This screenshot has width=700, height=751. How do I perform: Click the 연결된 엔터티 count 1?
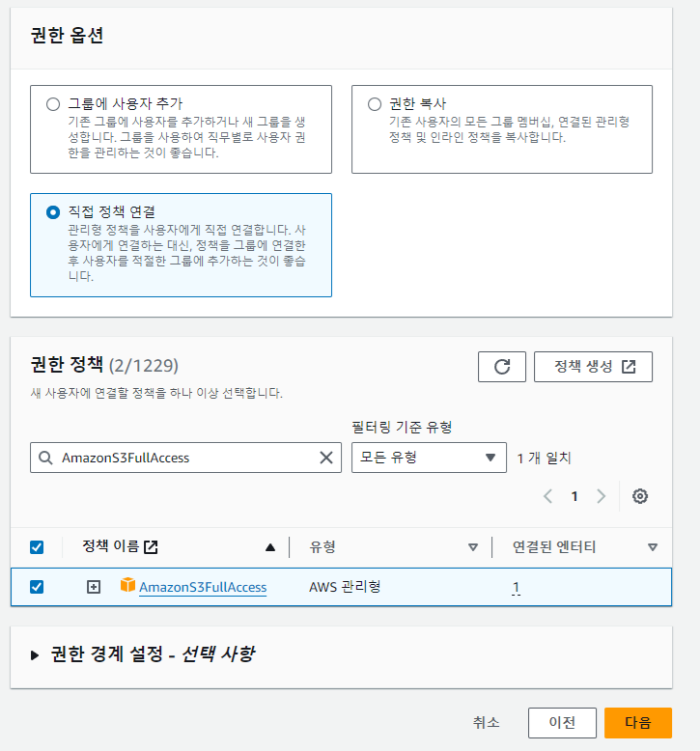click(x=516, y=587)
